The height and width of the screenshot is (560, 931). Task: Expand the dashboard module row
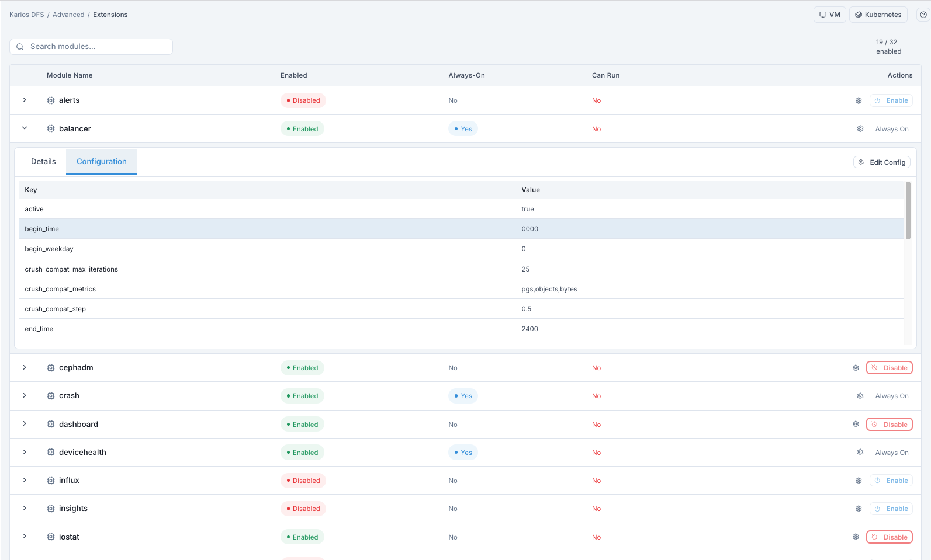[25, 423]
